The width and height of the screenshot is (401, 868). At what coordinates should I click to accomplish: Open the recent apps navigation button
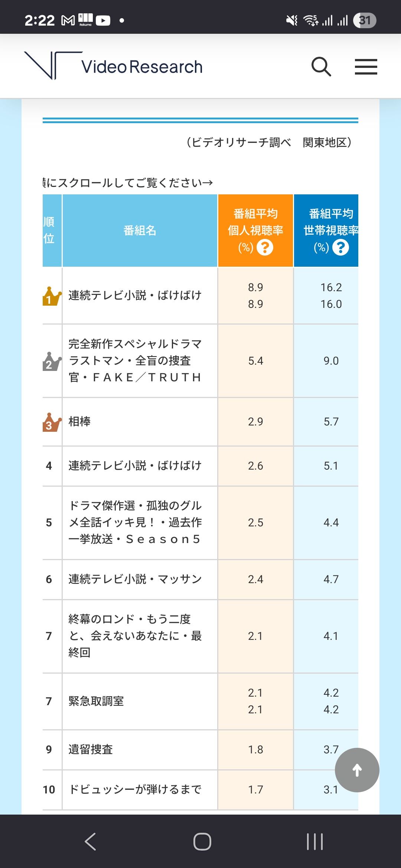pyautogui.click(x=315, y=841)
